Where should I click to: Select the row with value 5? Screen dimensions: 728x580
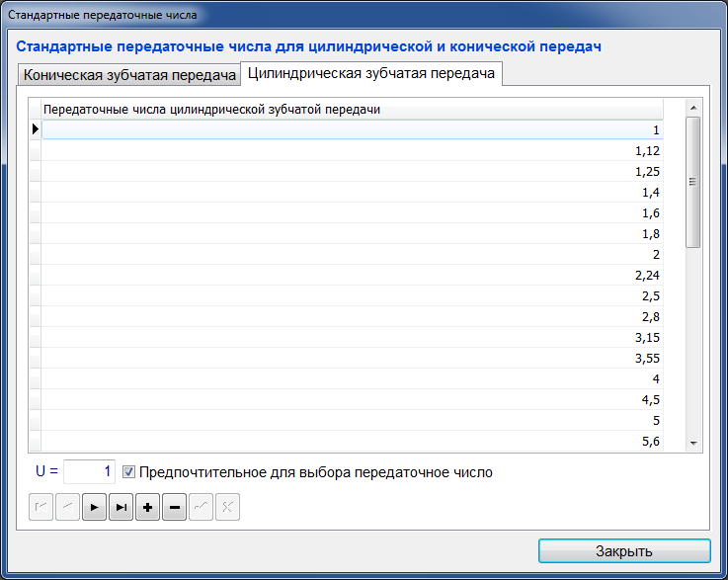pyautogui.click(x=352, y=420)
